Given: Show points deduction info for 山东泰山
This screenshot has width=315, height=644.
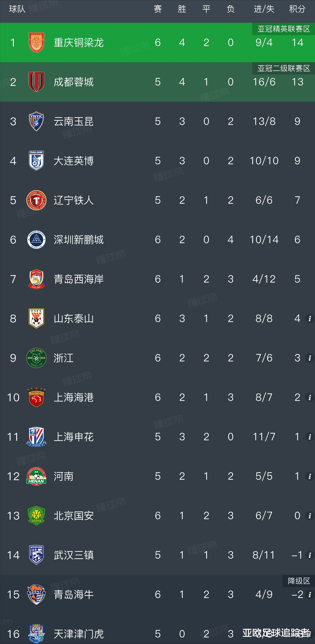Looking at the screenshot, I should [x=310, y=318].
